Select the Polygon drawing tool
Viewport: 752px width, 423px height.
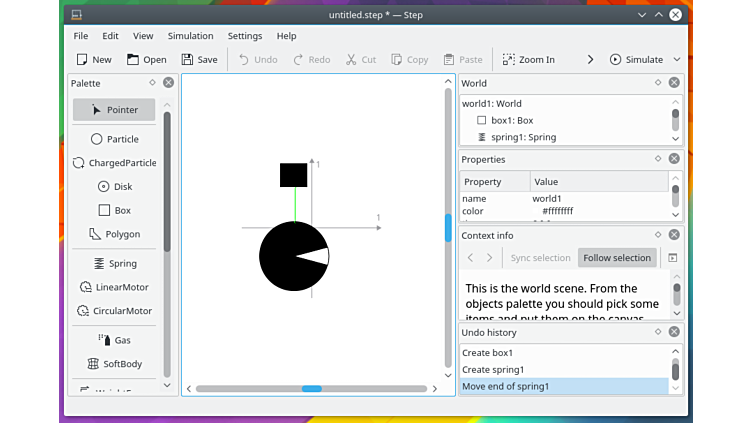tap(114, 234)
